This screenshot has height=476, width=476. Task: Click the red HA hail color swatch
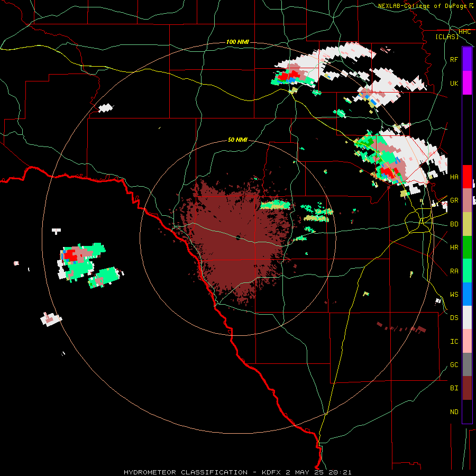[467, 177]
